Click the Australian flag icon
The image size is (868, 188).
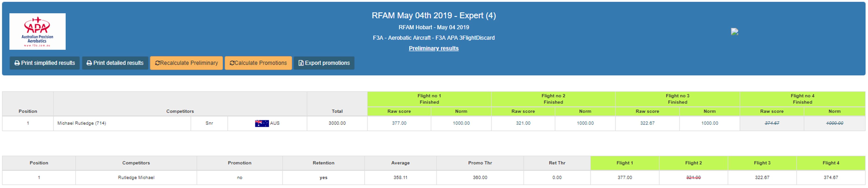pos(261,123)
